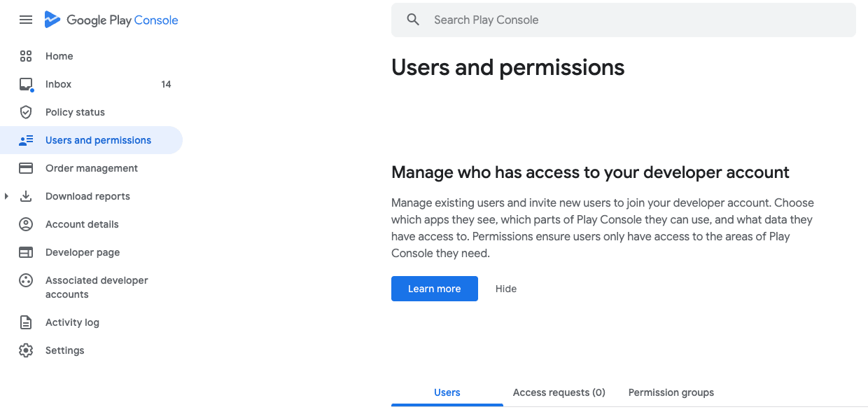Click the Users and permissions page heading
Image resolution: width=868 pixels, height=419 pixels.
[x=508, y=68]
